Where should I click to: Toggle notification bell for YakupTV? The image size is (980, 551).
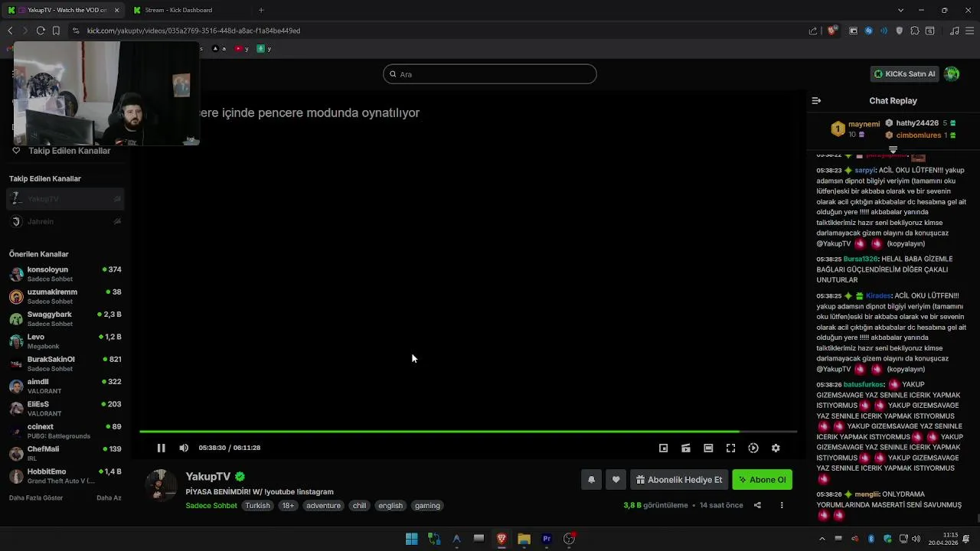point(591,480)
